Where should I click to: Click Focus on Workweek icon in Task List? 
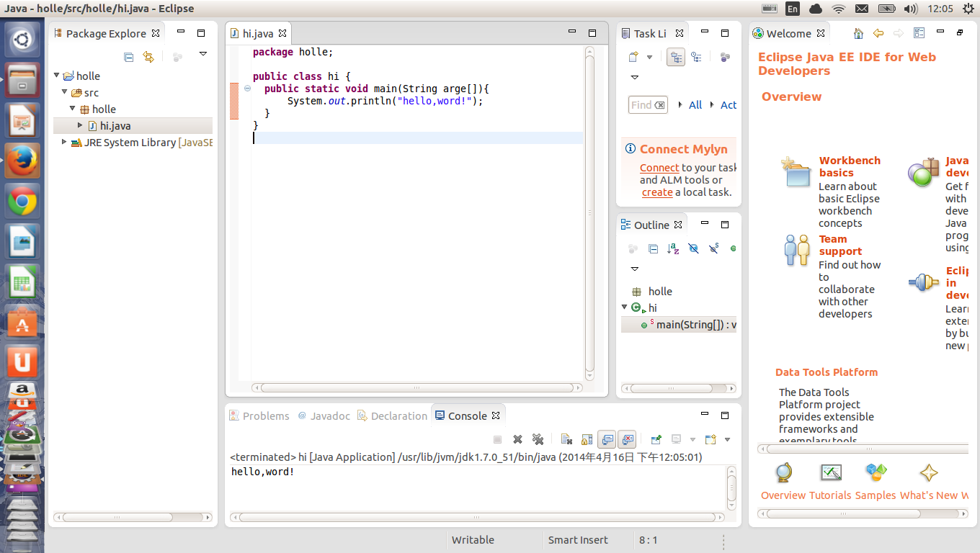726,57
